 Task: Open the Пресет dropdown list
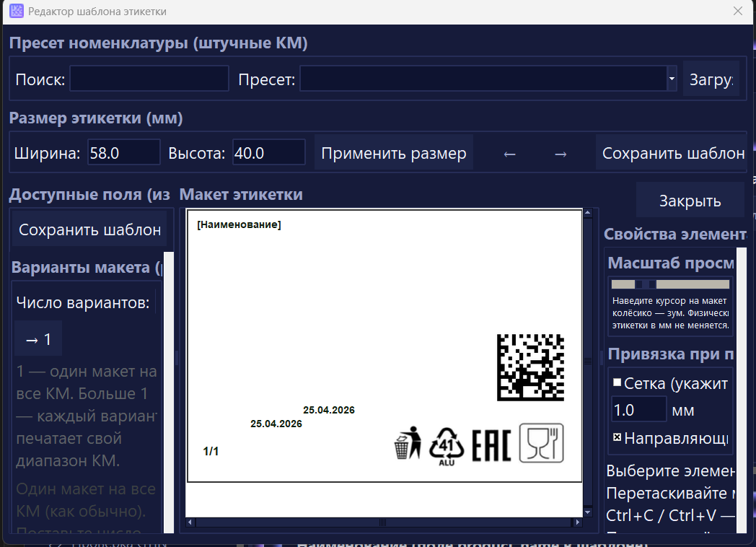(x=672, y=79)
